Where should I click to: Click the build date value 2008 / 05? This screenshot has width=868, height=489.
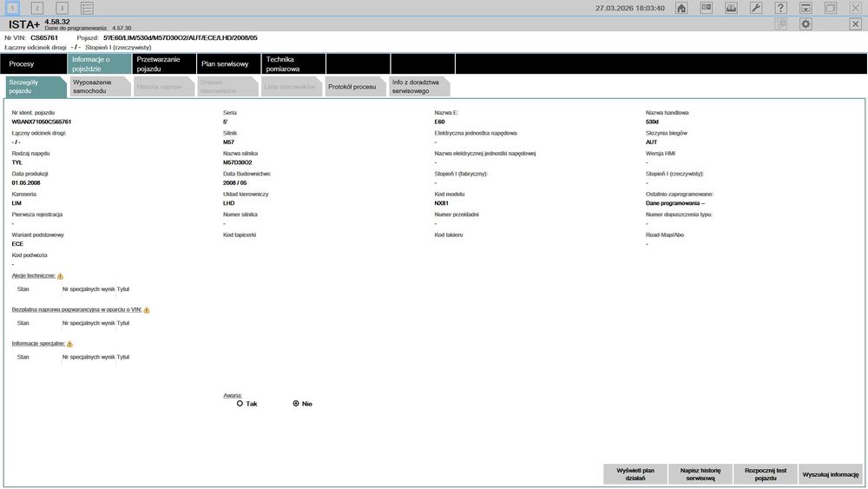point(234,182)
